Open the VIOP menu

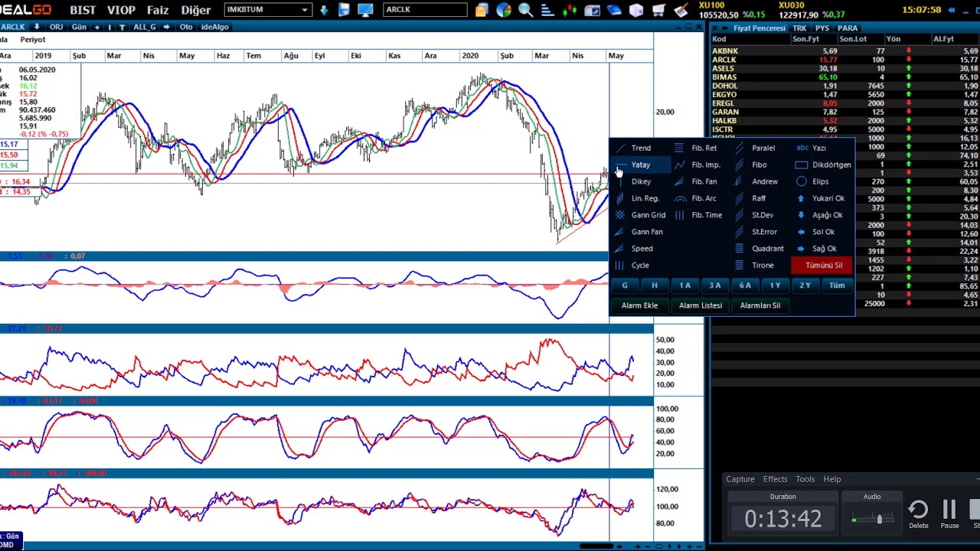(121, 10)
